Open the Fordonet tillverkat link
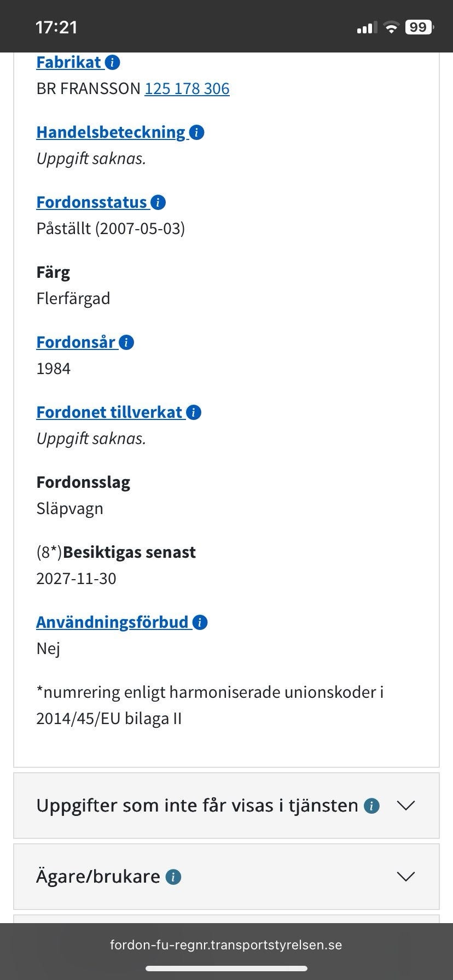Image resolution: width=453 pixels, height=980 pixels. coord(109,412)
